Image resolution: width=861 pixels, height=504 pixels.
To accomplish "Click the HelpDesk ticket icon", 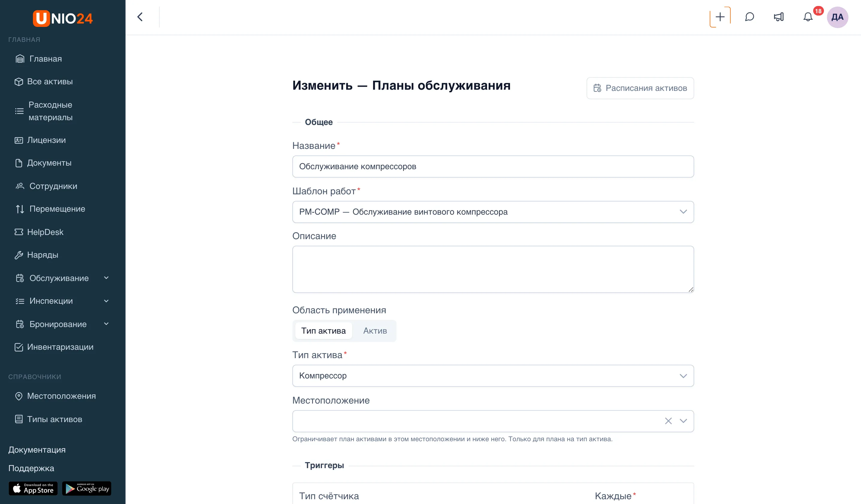I will click(x=19, y=232).
